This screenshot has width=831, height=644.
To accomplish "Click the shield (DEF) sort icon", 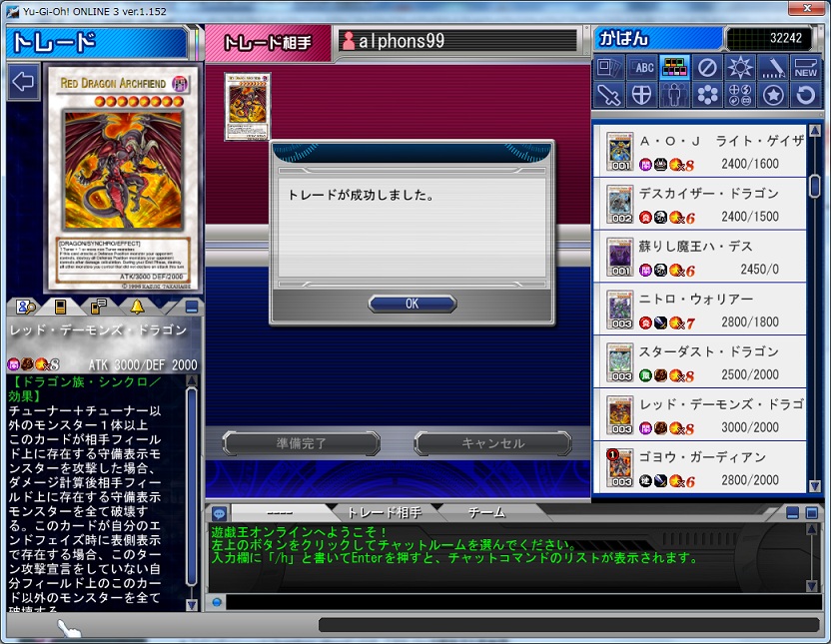I will coord(642,95).
